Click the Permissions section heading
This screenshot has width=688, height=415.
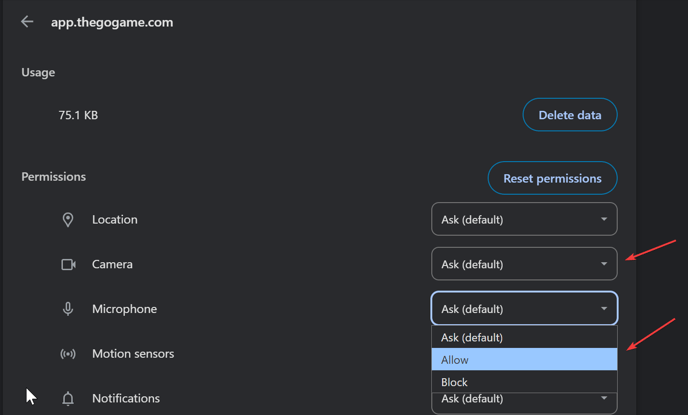pyautogui.click(x=54, y=177)
